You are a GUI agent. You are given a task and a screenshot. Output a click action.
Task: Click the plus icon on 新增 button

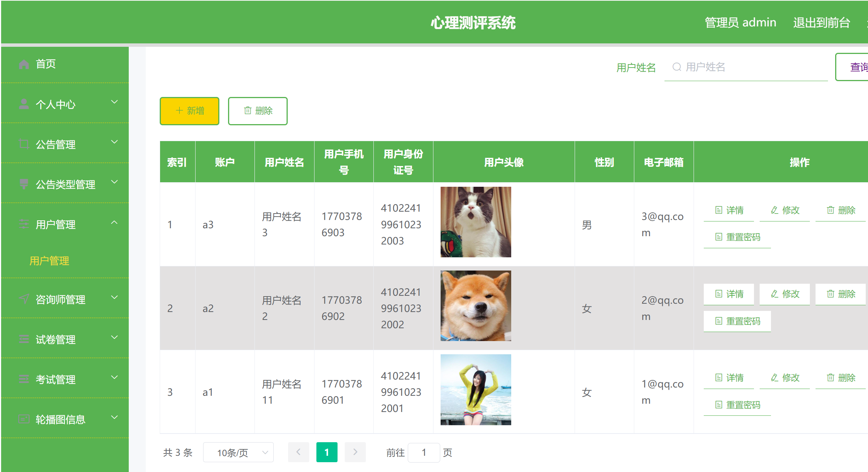[x=179, y=111]
